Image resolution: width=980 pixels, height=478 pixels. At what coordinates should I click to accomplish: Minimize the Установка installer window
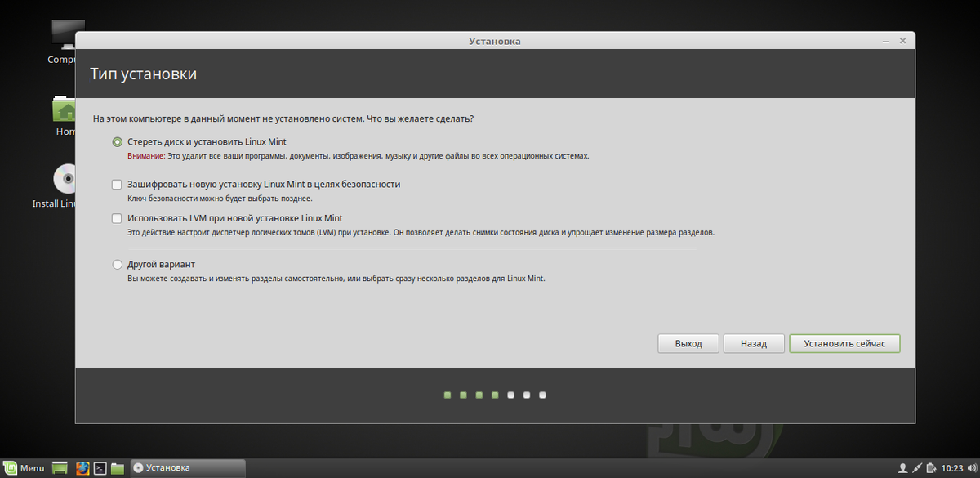tap(886, 40)
